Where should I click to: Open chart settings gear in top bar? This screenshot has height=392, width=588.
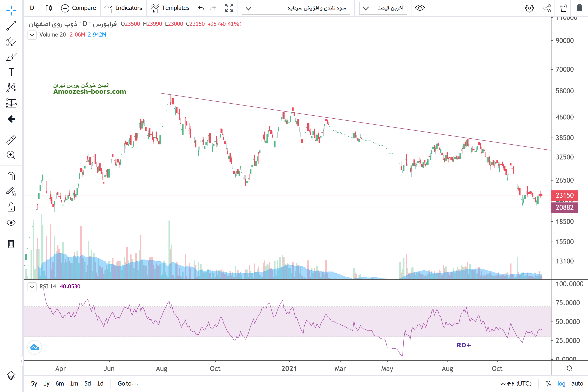click(x=529, y=8)
